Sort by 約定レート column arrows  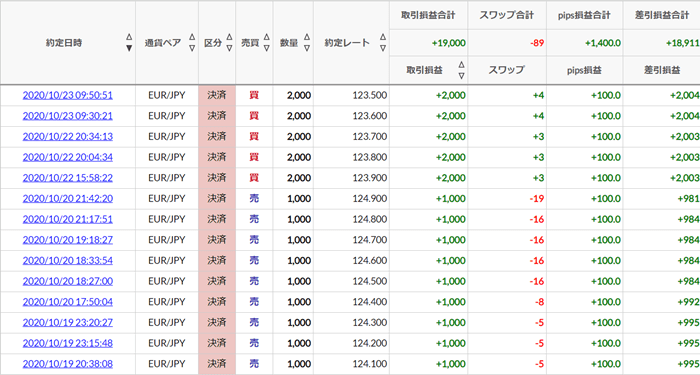tap(383, 42)
